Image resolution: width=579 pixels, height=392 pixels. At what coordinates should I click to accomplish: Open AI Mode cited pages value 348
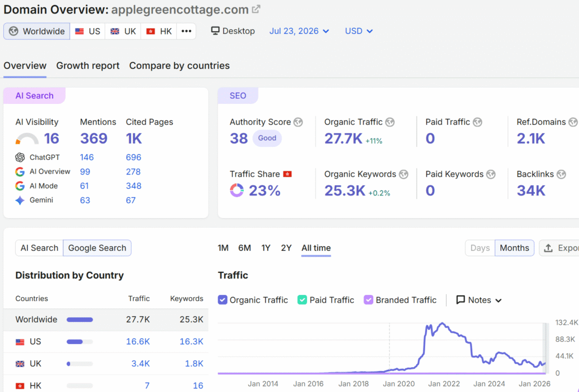point(133,186)
